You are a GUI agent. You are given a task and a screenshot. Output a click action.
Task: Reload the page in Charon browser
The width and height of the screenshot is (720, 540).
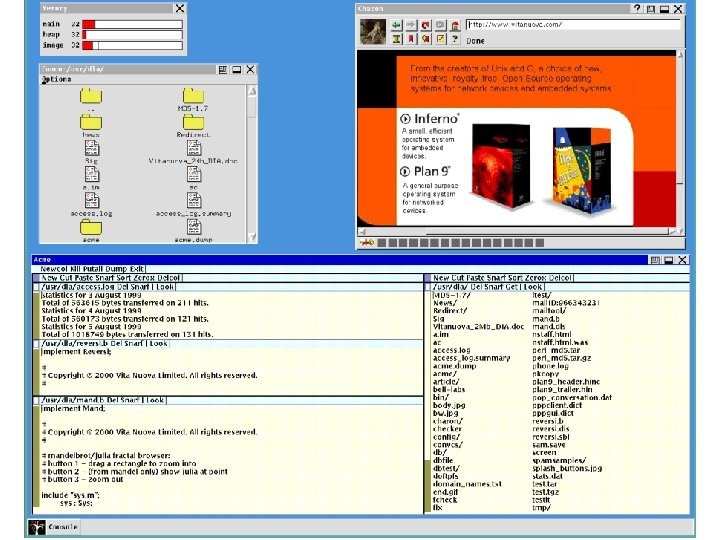pyautogui.click(x=426, y=25)
